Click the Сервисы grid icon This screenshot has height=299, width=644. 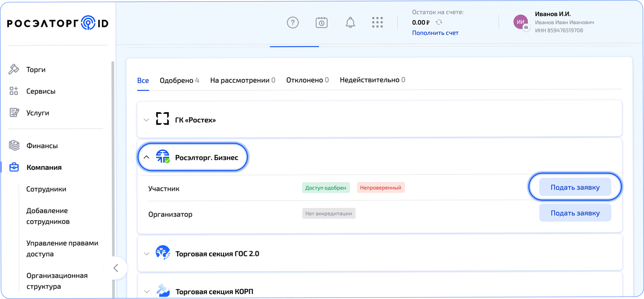pyautogui.click(x=14, y=91)
